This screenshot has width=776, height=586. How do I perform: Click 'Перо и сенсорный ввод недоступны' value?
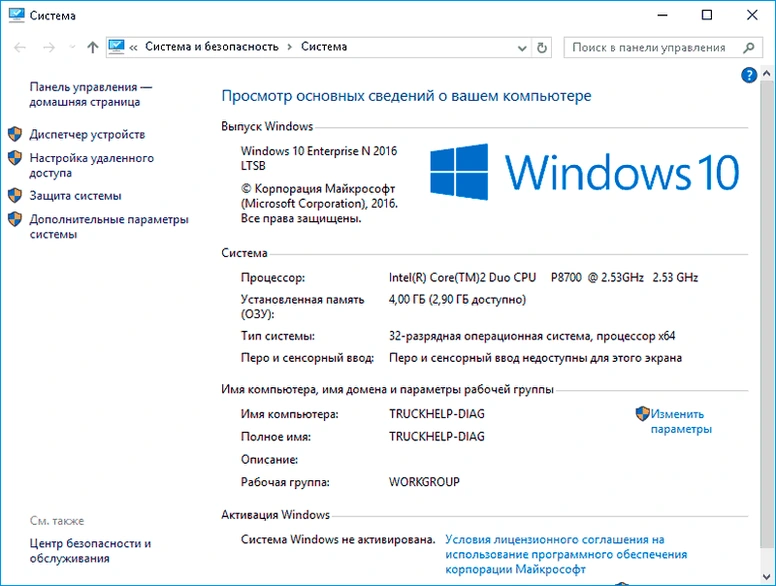(x=535, y=358)
